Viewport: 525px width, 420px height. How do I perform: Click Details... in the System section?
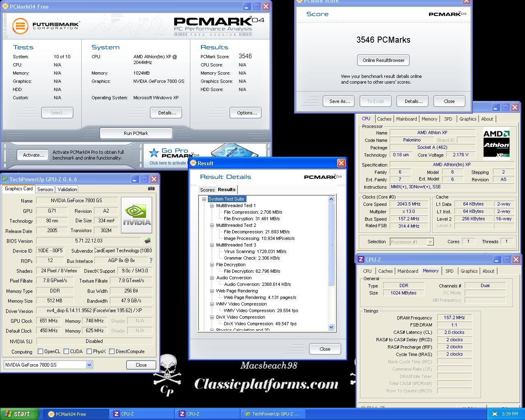tap(167, 113)
